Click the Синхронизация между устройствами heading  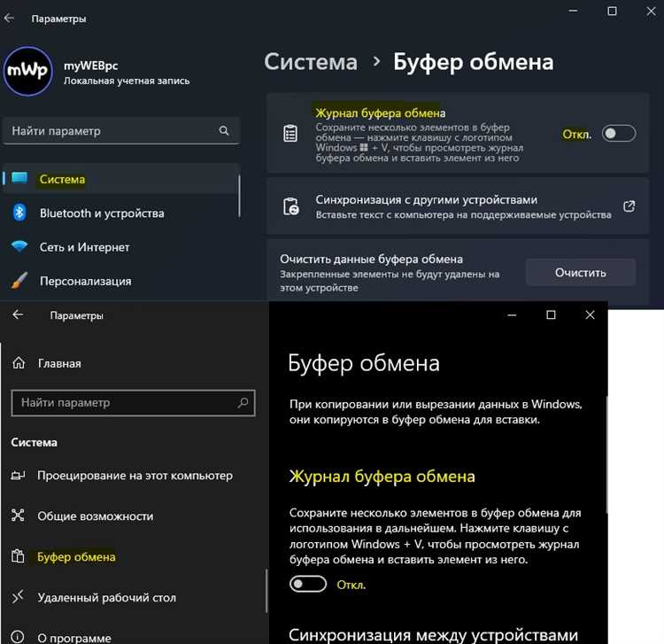(433, 635)
